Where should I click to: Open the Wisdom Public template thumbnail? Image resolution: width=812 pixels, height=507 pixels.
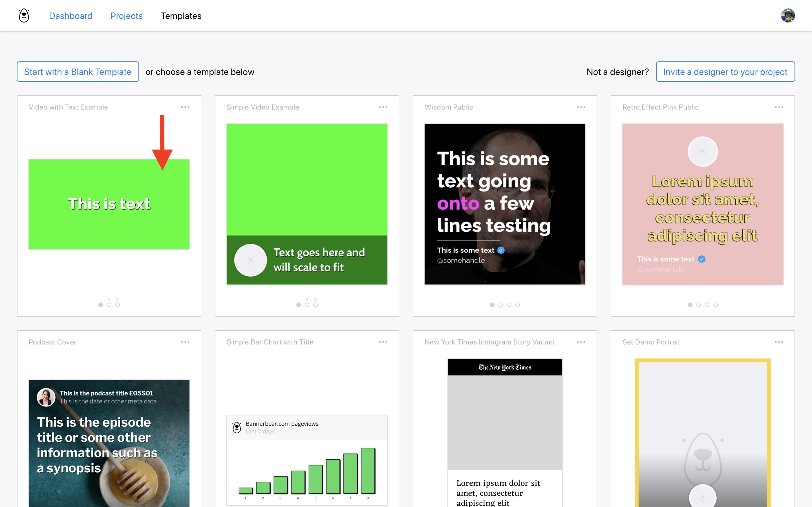point(505,204)
